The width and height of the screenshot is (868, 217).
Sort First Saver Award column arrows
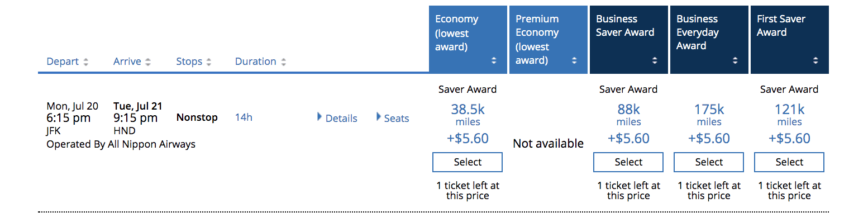tap(815, 60)
